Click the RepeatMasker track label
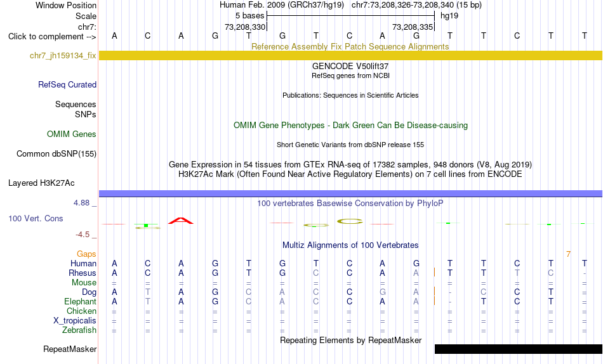 pos(70,349)
